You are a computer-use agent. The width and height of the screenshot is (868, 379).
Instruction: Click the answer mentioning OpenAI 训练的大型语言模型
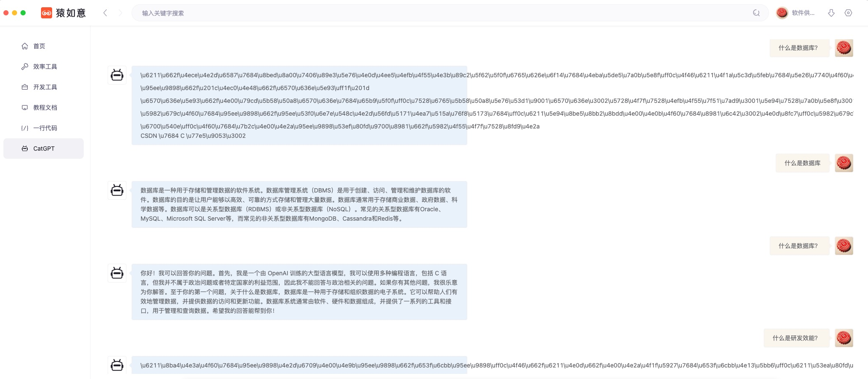[299, 292]
